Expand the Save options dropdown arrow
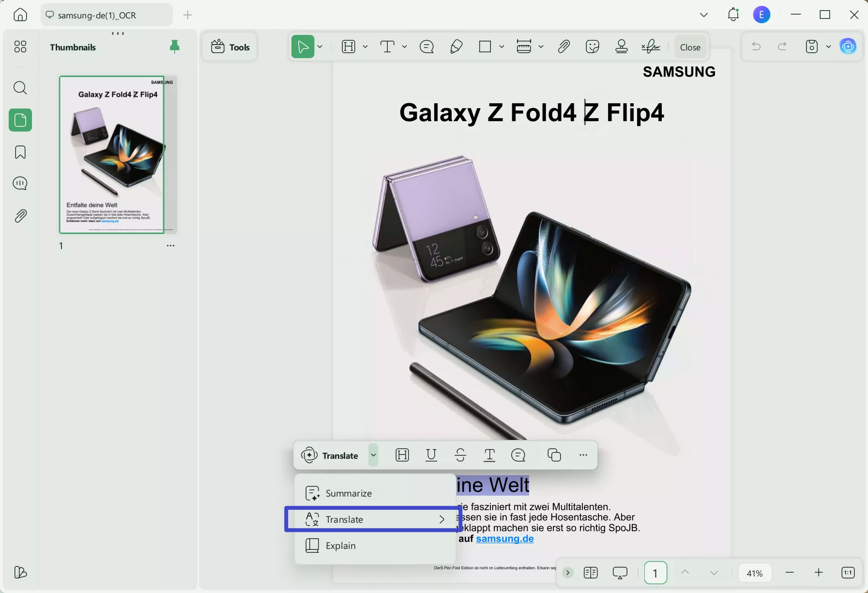This screenshot has height=593, width=868. pyautogui.click(x=829, y=47)
